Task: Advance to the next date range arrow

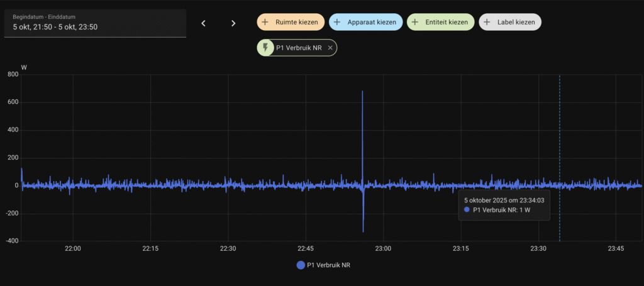Action: pyautogui.click(x=233, y=23)
